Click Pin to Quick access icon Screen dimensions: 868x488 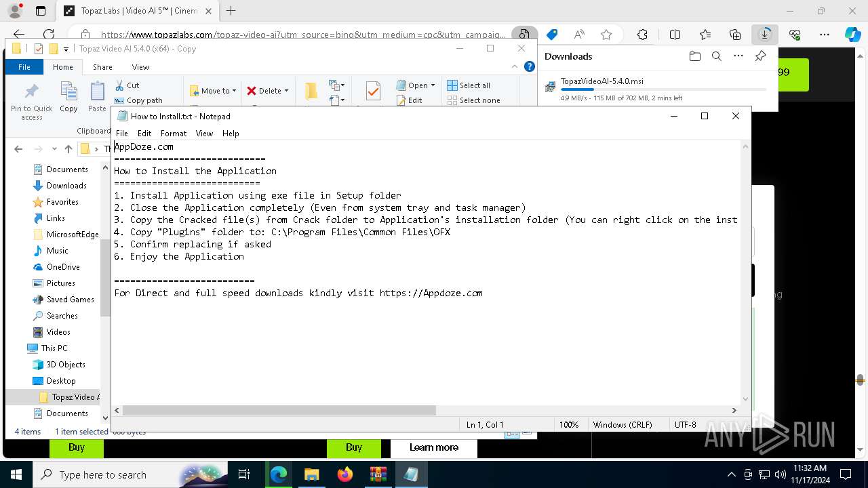(31, 102)
